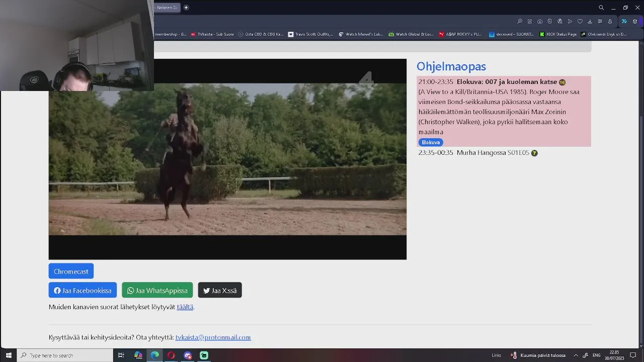Click the live video player

tap(227, 159)
